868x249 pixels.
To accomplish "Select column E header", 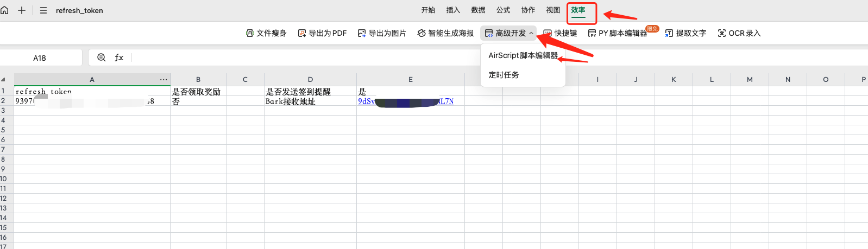I will point(411,79).
